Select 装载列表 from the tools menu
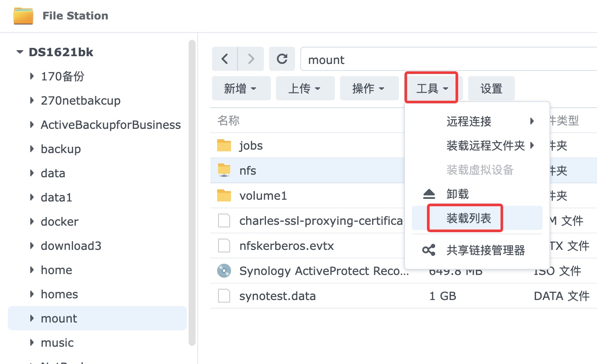This screenshot has width=597, height=364. tap(469, 218)
